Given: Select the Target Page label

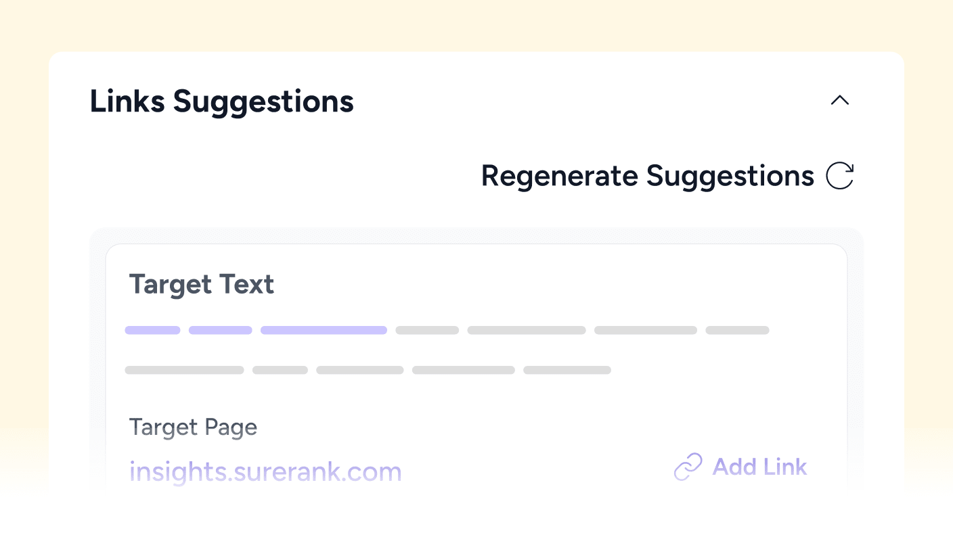Looking at the screenshot, I should pos(193,427).
